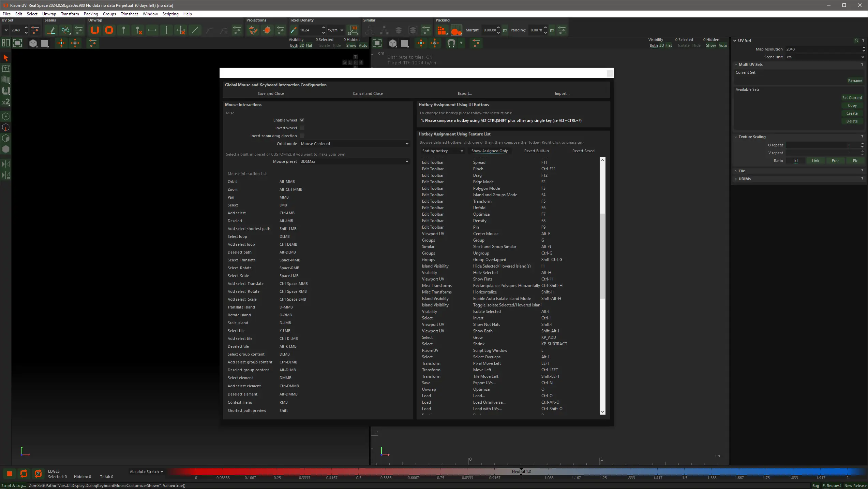Enable Invert zoom drag direction checkbox
This screenshot has width=868, height=489.
point(302,136)
